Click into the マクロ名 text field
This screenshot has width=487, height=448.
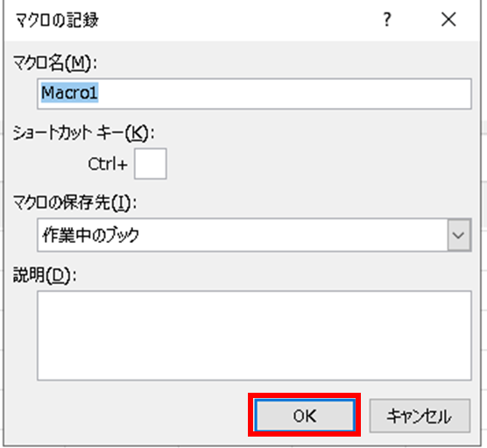click(x=254, y=94)
